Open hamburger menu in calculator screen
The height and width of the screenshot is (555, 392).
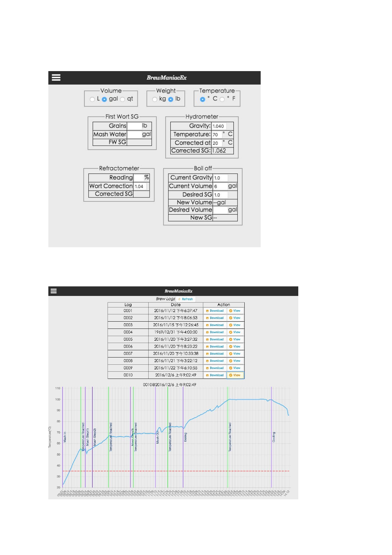pyautogui.click(x=56, y=77)
